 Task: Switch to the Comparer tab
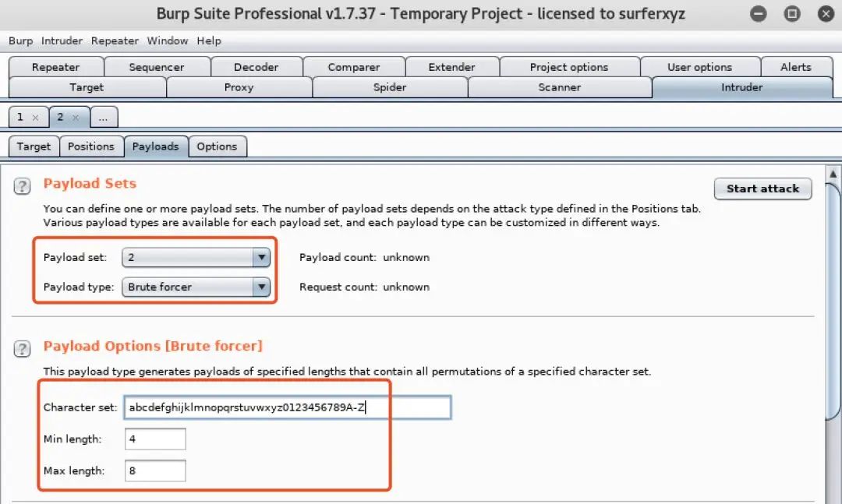(x=354, y=67)
